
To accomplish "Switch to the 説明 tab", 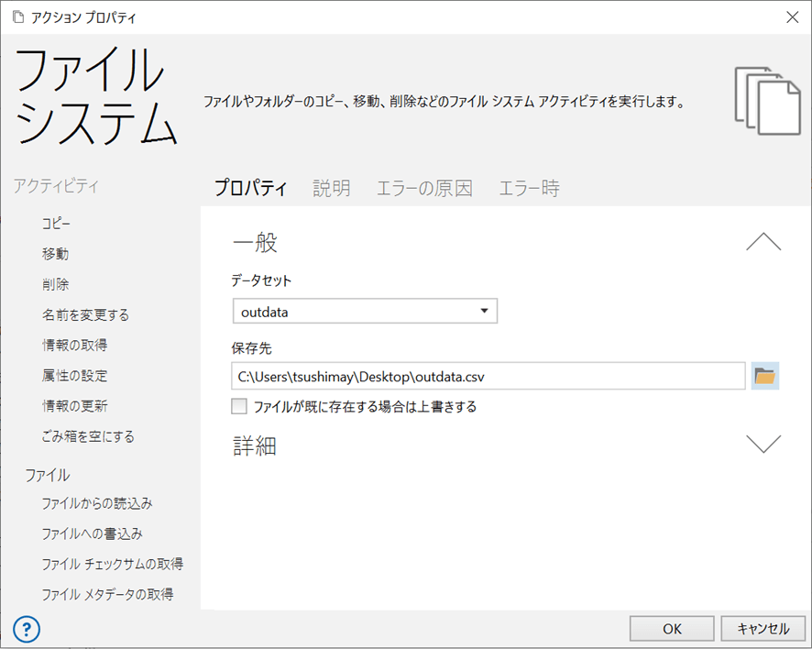I will [x=332, y=188].
